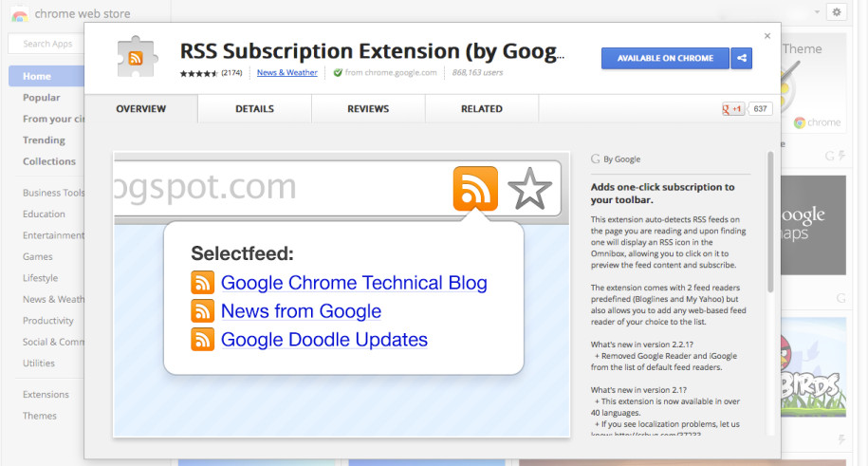Click the green verified checkmark icon
Image resolution: width=868 pixels, height=466 pixels.
pyautogui.click(x=338, y=73)
